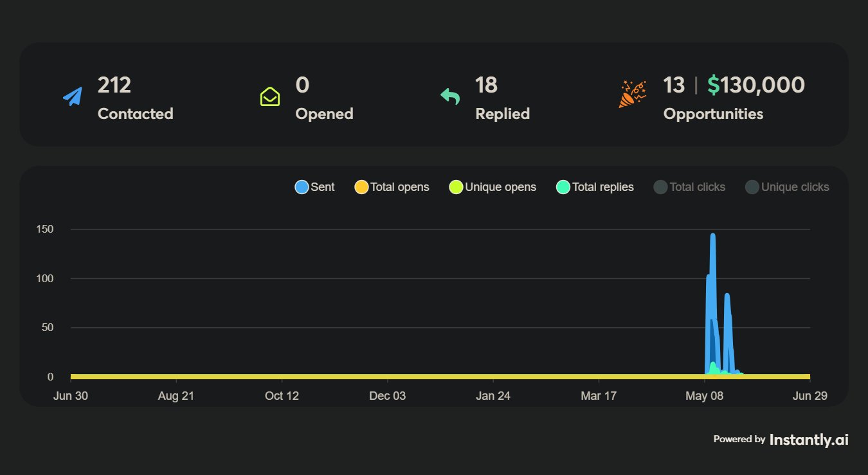Click the 13 opportunities count
Image resolution: width=868 pixels, height=475 pixels.
pos(674,85)
